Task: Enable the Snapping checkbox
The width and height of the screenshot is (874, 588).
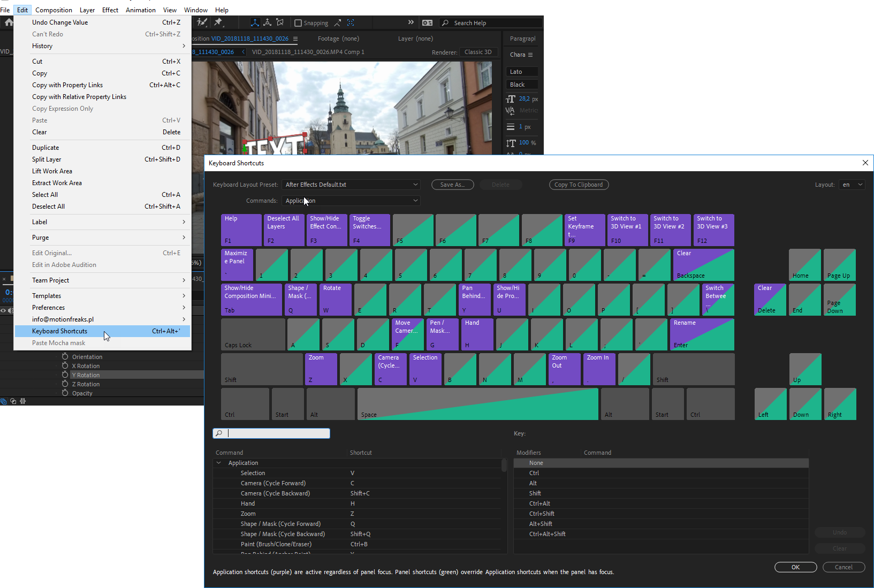Action: point(298,23)
